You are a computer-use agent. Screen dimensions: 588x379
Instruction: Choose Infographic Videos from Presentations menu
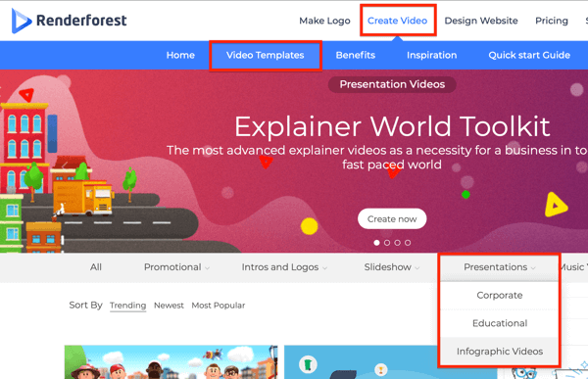coord(500,352)
